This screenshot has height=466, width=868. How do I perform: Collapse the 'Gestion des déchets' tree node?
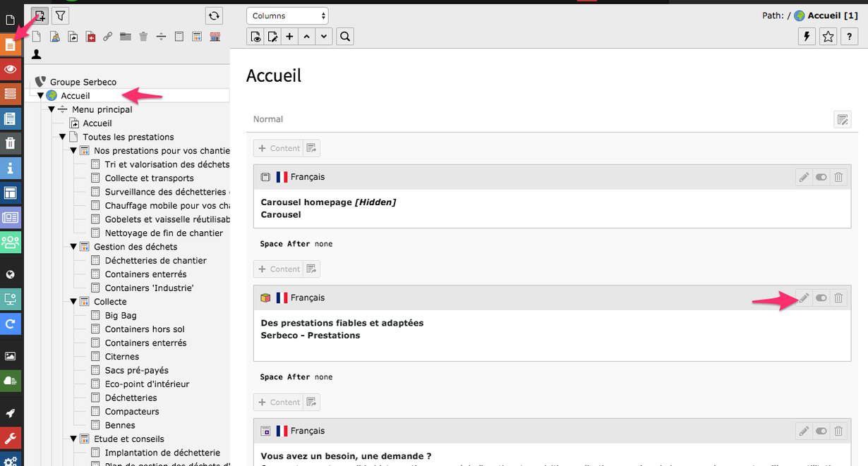coord(73,247)
